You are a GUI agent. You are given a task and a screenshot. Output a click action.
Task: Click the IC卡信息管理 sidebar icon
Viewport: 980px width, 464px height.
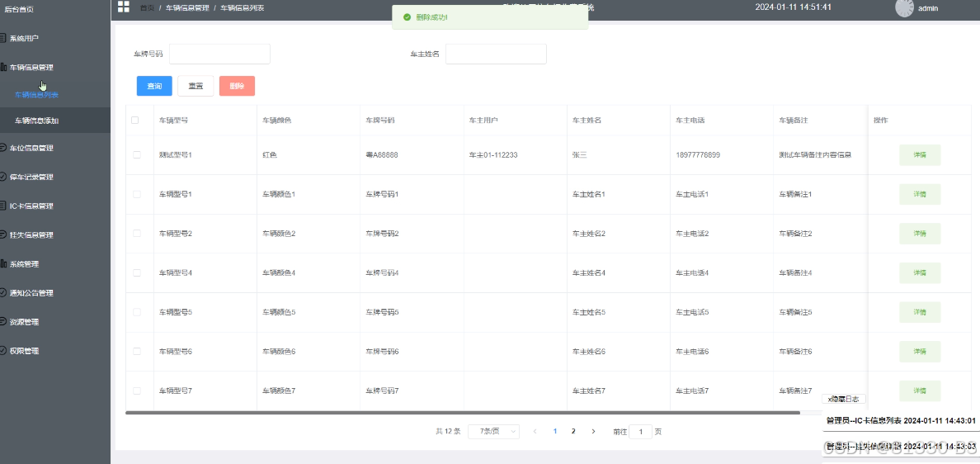(3, 206)
